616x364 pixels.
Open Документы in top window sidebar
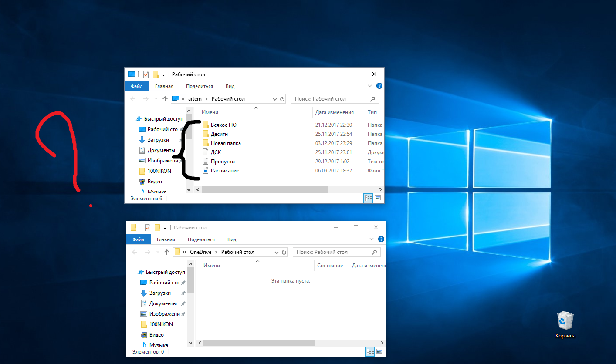(157, 150)
